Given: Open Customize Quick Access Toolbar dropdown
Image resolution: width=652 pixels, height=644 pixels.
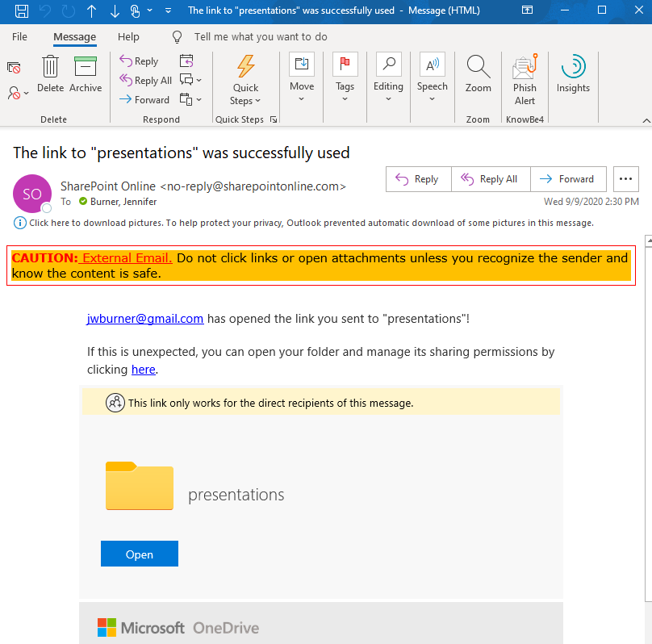Looking at the screenshot, I should (168, 10).
